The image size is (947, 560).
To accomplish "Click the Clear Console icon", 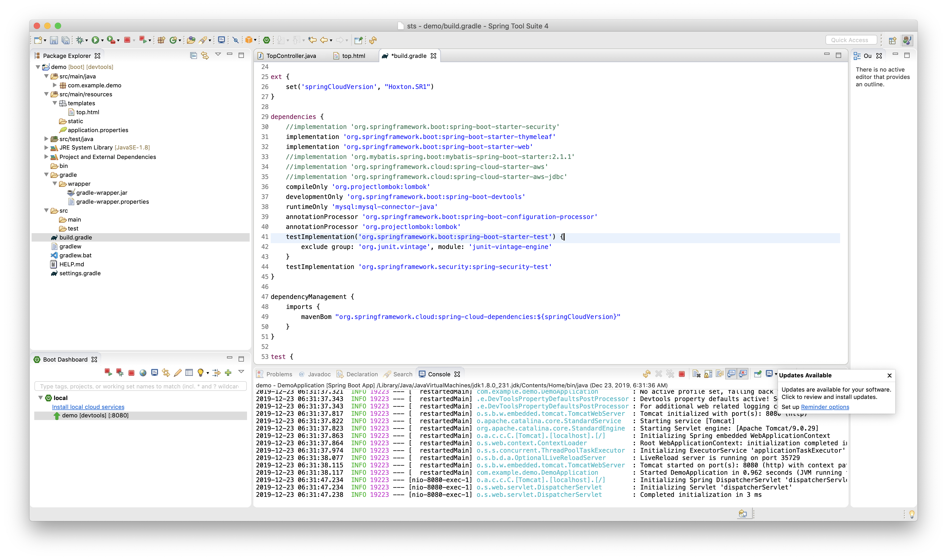I will pos(696,374).
